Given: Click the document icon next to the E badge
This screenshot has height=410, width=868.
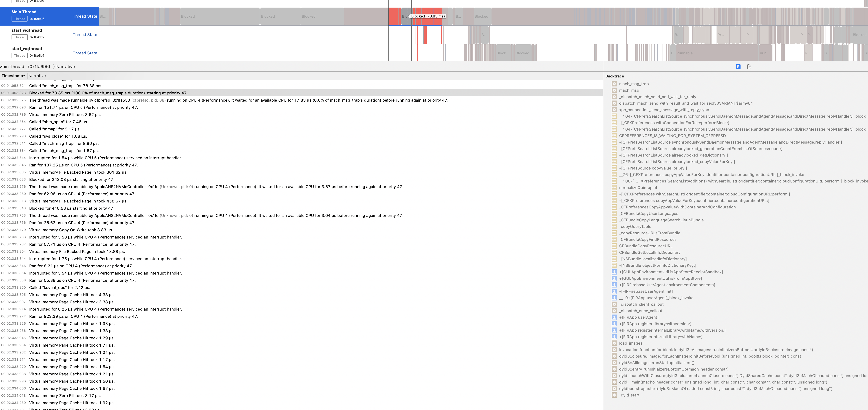Looking at the screenshot, I should point(749,66).
